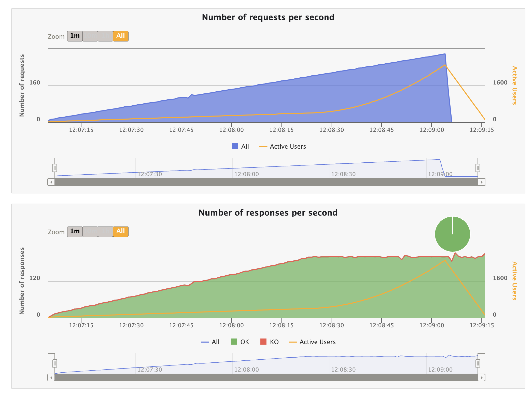Image resolution: width=532 pixels, height=395 pixels.
Task: Click left scroll arrow under requests chart
Action: (x=51, y=182)
